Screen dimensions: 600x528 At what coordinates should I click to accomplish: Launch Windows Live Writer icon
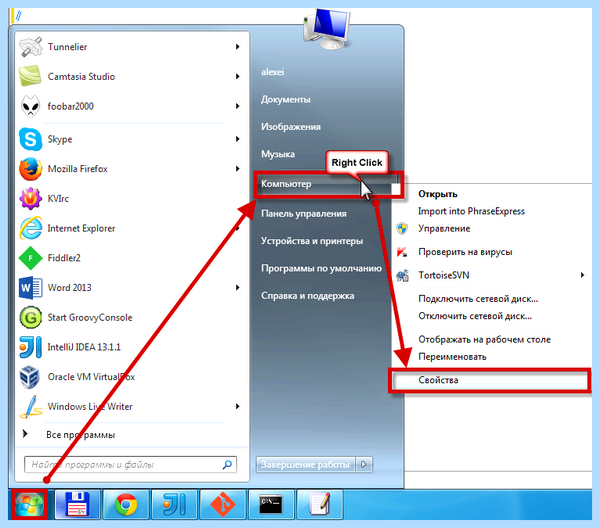coord(30,406)
